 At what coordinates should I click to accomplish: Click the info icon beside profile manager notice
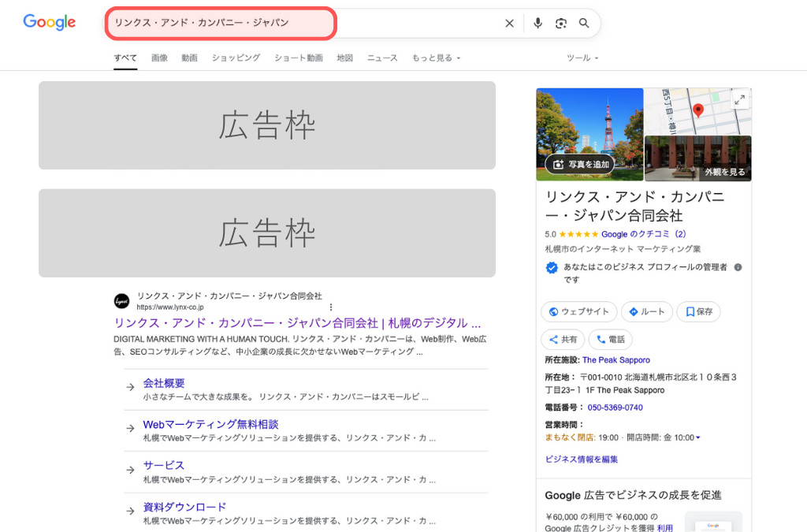point(738,267)
